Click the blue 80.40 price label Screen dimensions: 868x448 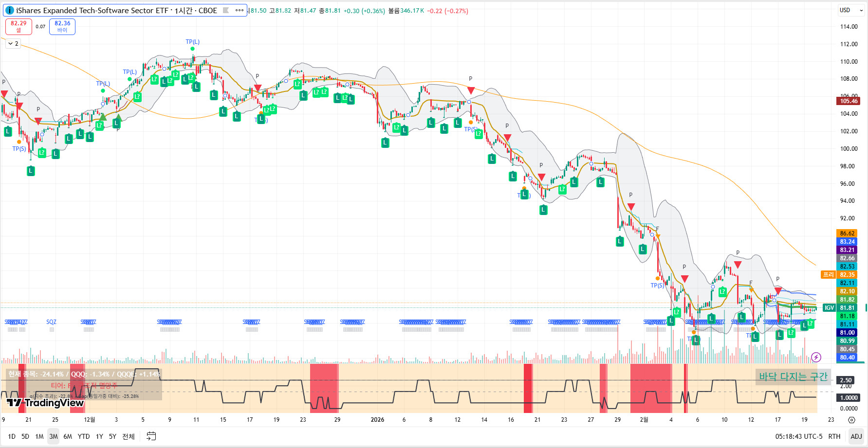pyautogui.click(x=847, y=358)
